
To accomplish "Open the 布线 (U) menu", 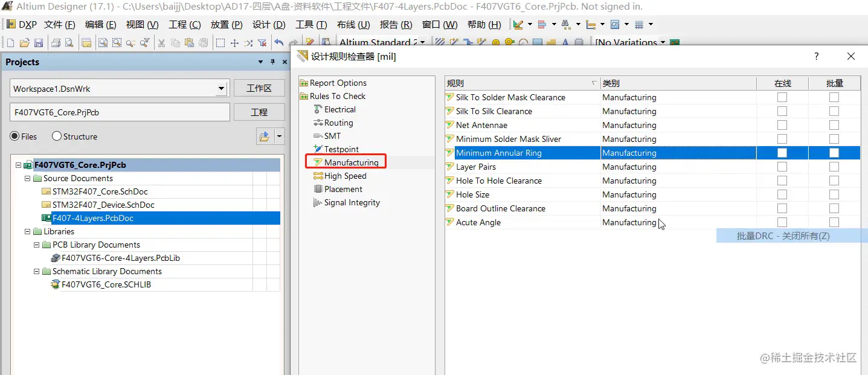I will click(353, 25).
